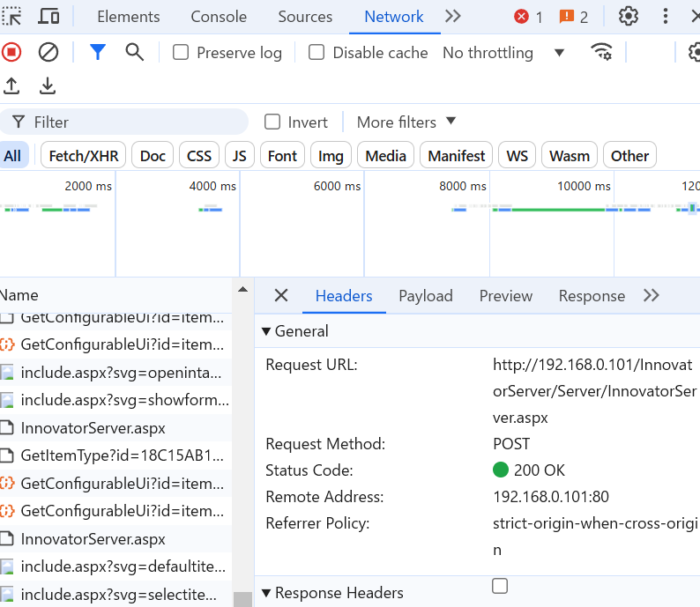Image resolution: width=700 pixels, height=607 pixels.
Task: Open network conditions Wi-Fi icon
Action: pyautogui.click(x=602, y=53)
